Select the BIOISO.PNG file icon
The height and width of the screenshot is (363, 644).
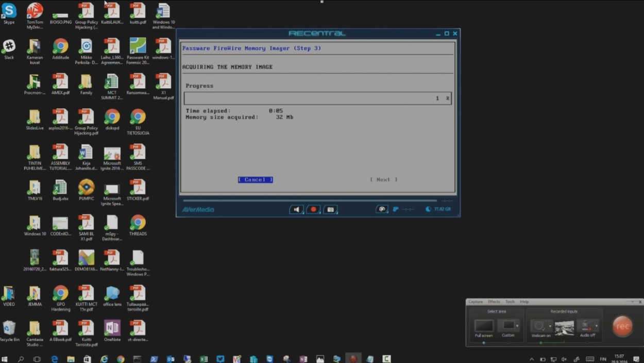tap(60, 16)
